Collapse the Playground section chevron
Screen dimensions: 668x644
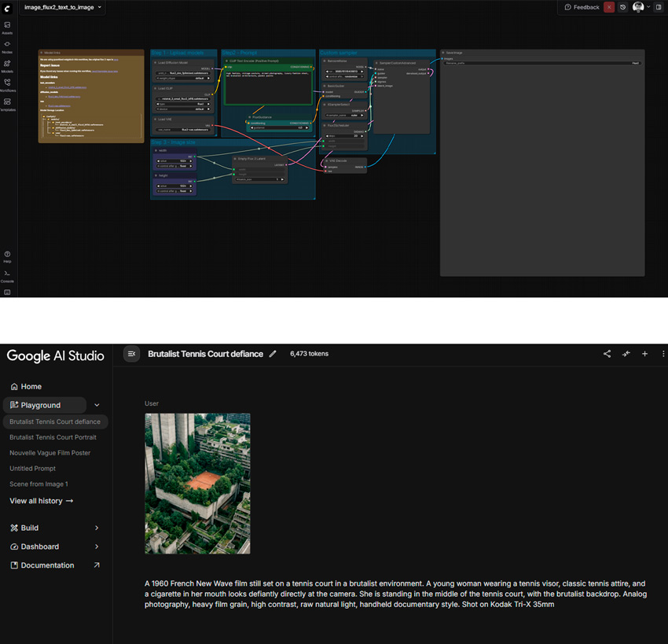[97, 405]
